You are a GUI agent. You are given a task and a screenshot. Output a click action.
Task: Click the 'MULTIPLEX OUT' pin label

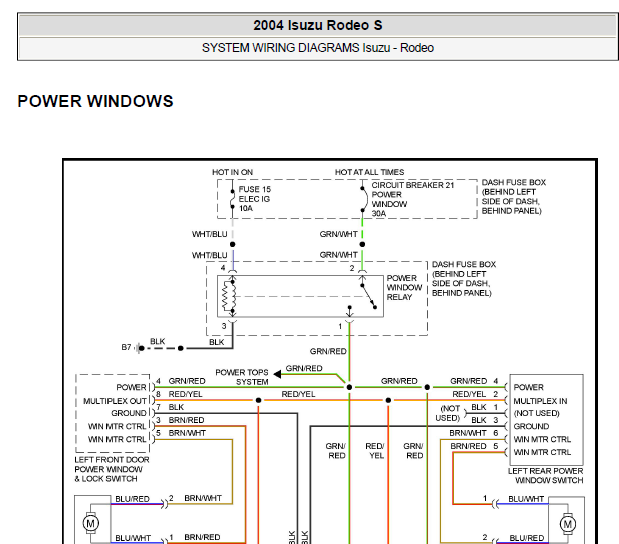pyautogui.click(x=114, y=401)
